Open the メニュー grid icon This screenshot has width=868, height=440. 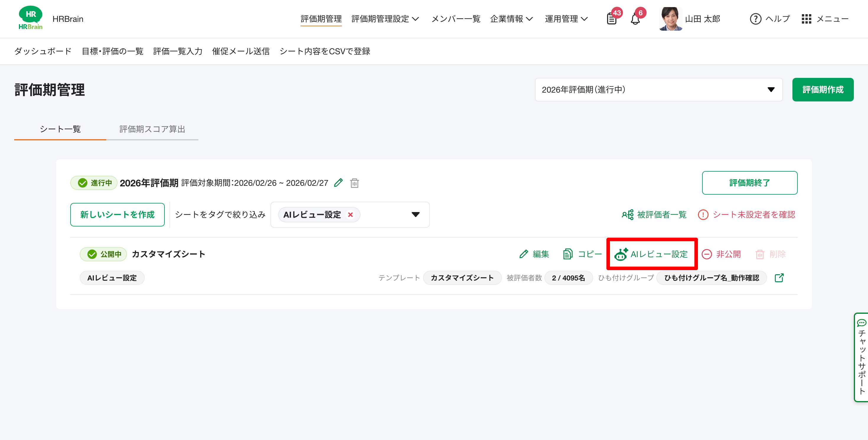(x=806, y=19)
